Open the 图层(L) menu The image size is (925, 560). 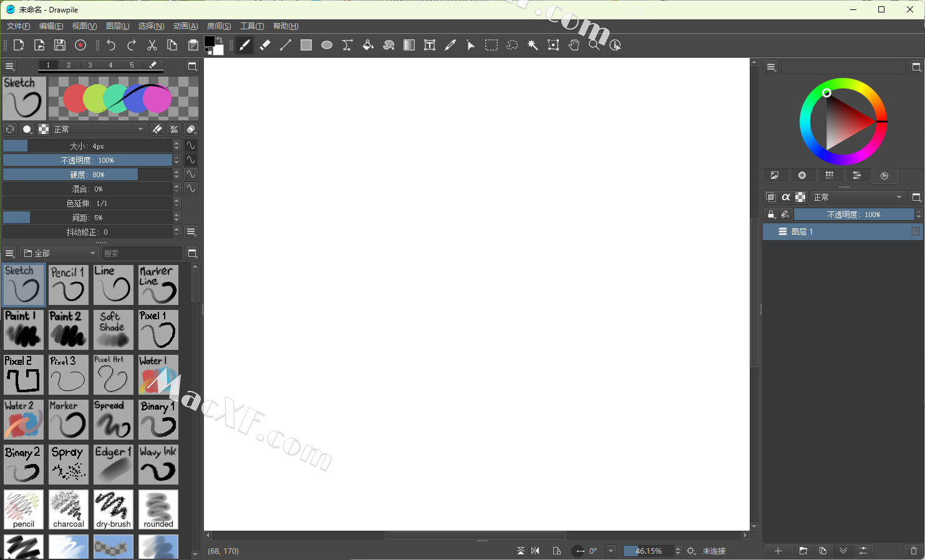pos(117,26)
